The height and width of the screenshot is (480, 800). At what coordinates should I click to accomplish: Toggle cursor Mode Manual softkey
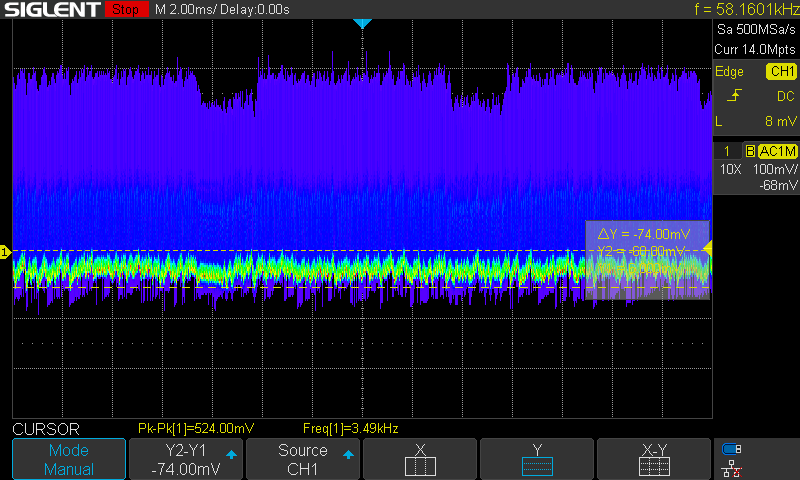click(69, 460)
